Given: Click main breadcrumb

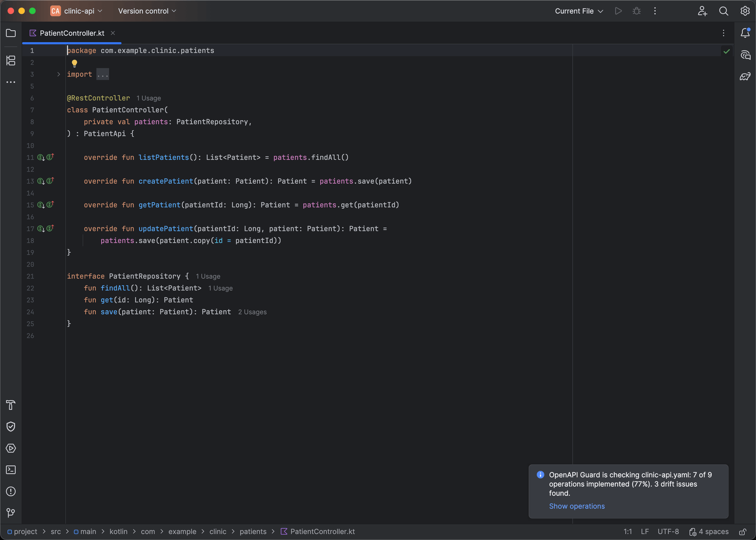Looking at the screenshot, I should (x=85, y=531).
